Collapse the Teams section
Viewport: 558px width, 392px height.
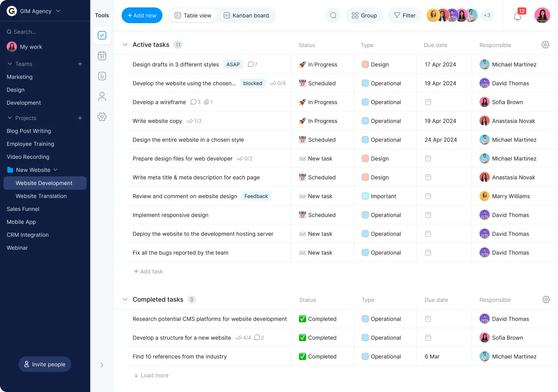pos(10,64)
